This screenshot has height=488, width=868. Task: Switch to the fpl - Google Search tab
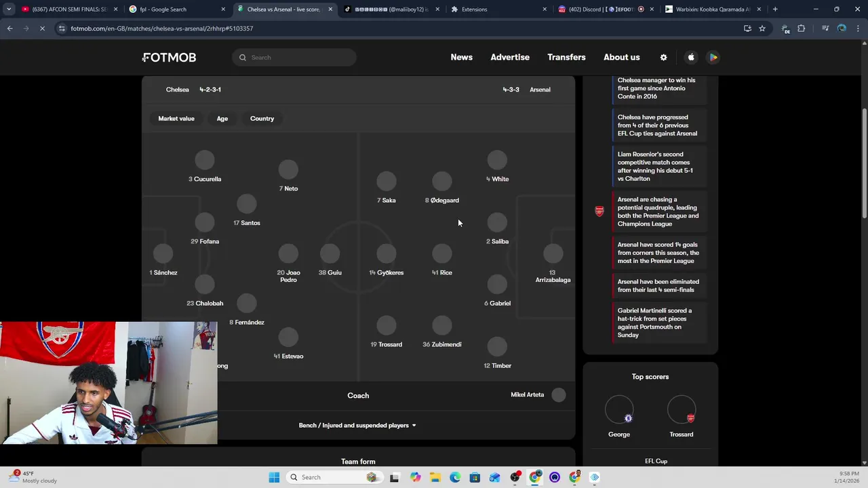point(178,9)
